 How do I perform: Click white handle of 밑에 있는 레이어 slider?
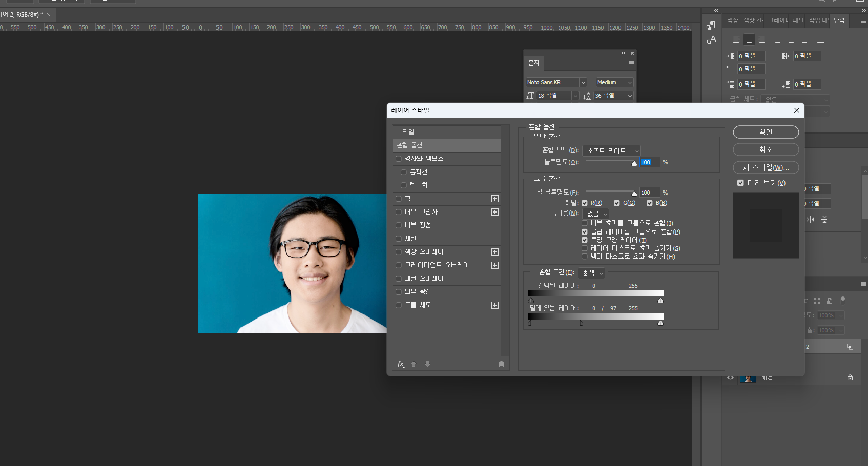click(660, 323)
